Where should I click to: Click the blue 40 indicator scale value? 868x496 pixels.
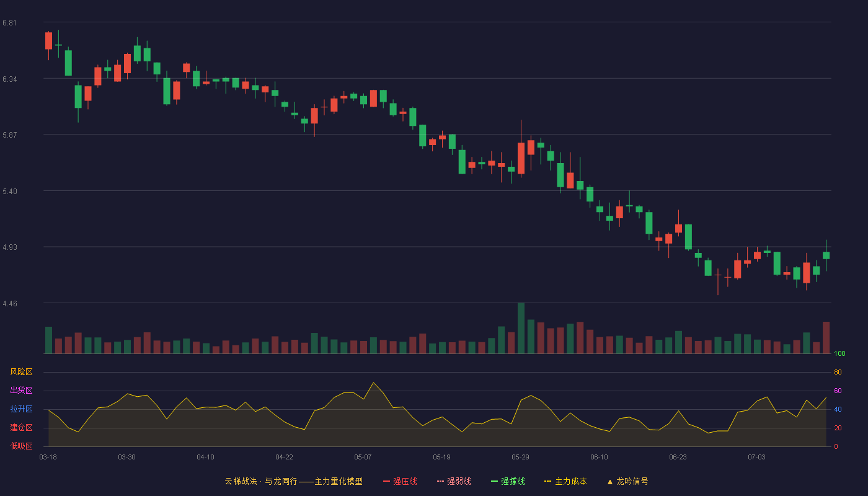click(x=838, y=409)
